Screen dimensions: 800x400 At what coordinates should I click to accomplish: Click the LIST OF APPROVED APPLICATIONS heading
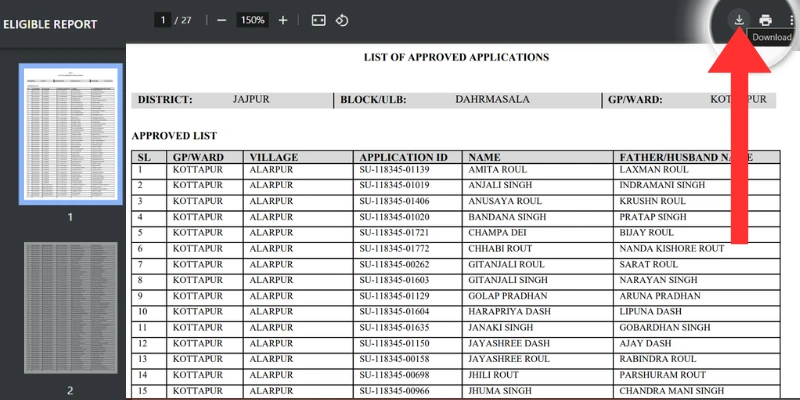tap(456, 57)
